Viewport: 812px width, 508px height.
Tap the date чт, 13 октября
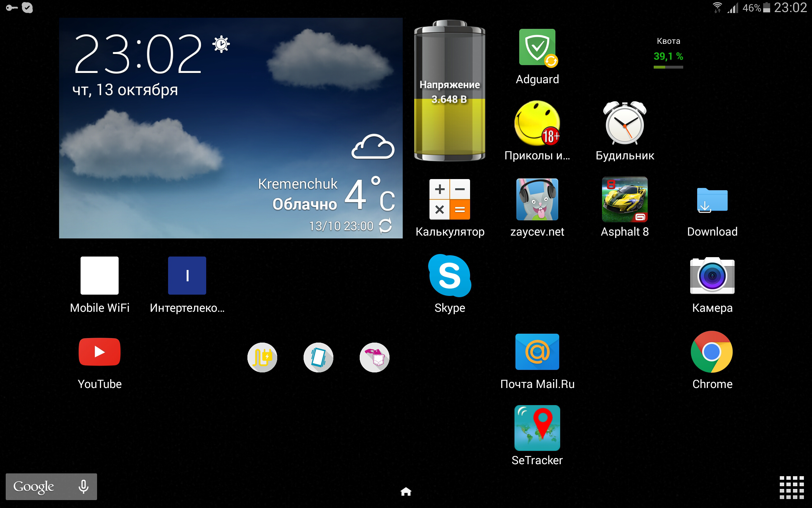pyautogui.click(x=125, y=90)
